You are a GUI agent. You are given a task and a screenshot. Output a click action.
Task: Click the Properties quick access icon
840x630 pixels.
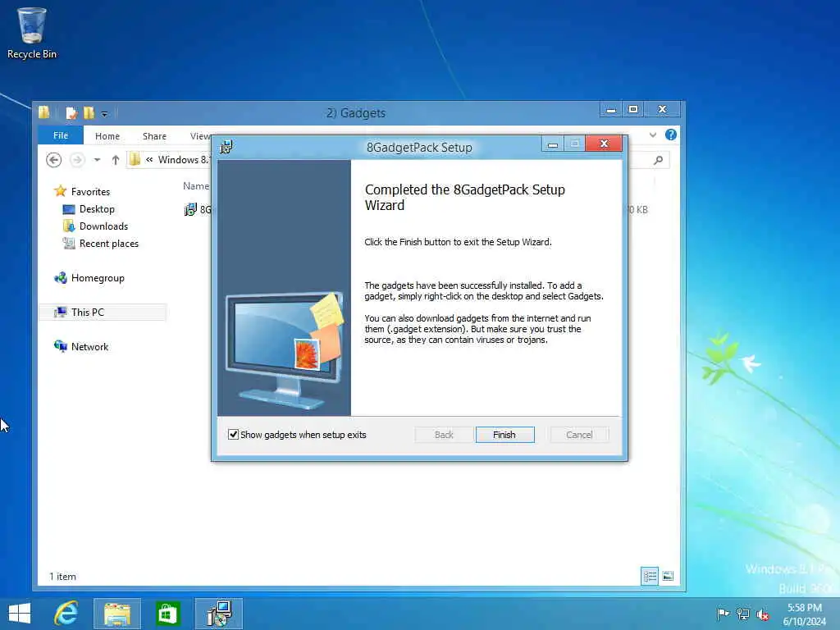71,113
